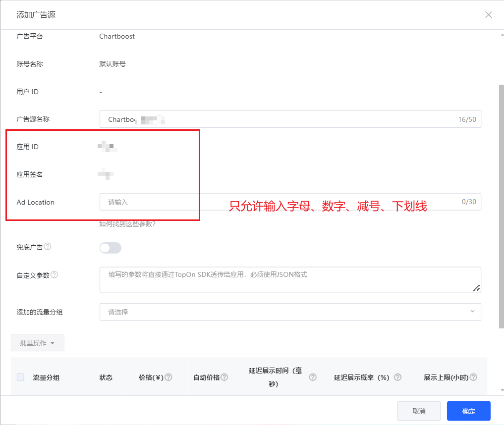Click the 自定义参数 question mark icon

click(x=55, y=274)
